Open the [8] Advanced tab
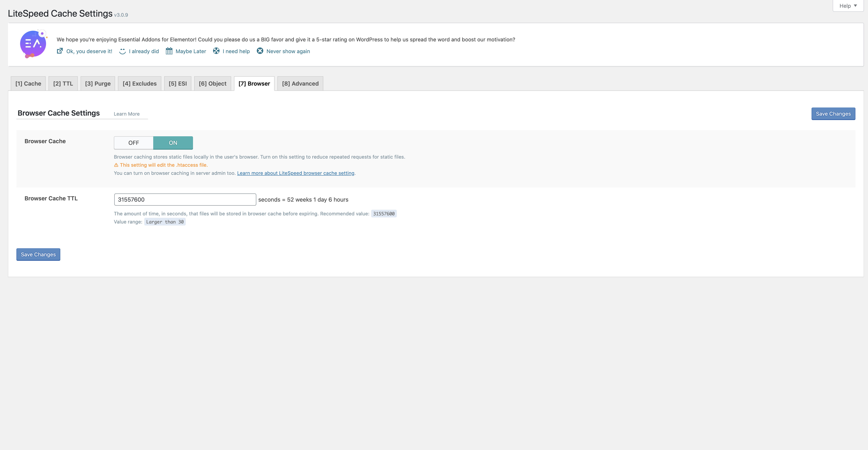 [300, 84]
